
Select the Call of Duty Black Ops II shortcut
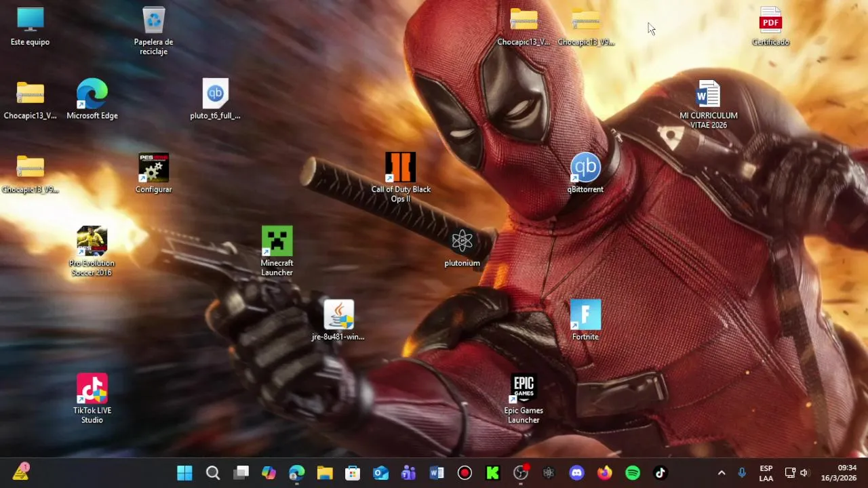pos(400,178)
